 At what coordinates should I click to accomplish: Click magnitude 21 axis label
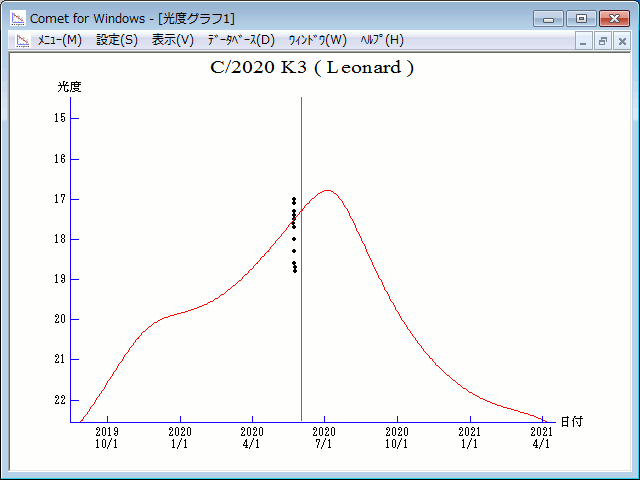point(60,359)
